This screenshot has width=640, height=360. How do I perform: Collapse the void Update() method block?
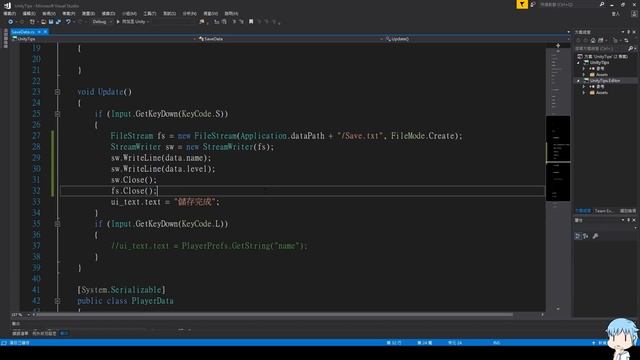click(x=57, y=92)
